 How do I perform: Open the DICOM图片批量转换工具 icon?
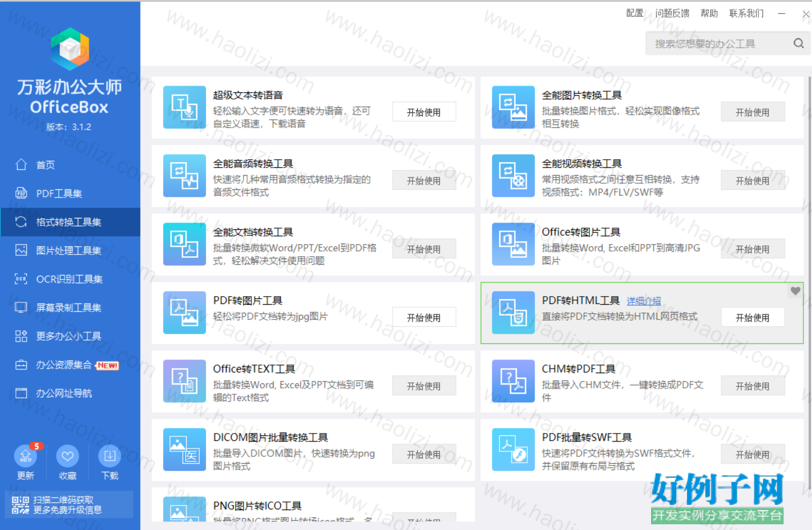tap(184, 450)
